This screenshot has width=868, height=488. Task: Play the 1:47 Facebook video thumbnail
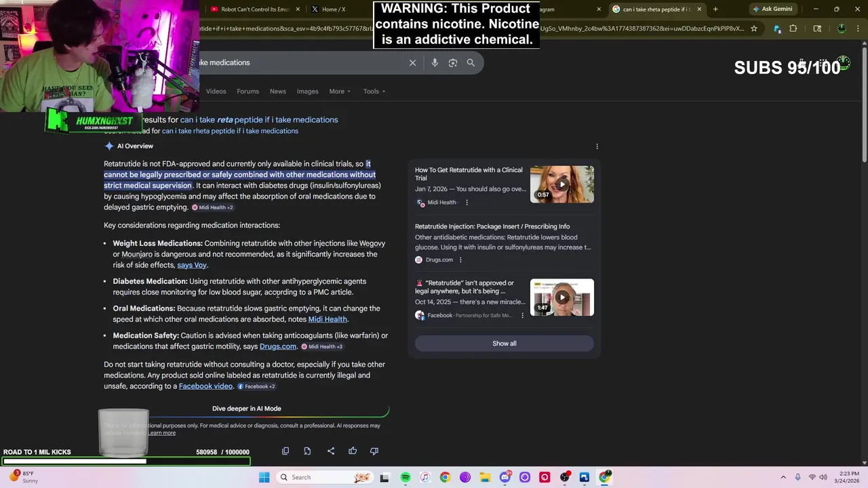click(561, 298)
